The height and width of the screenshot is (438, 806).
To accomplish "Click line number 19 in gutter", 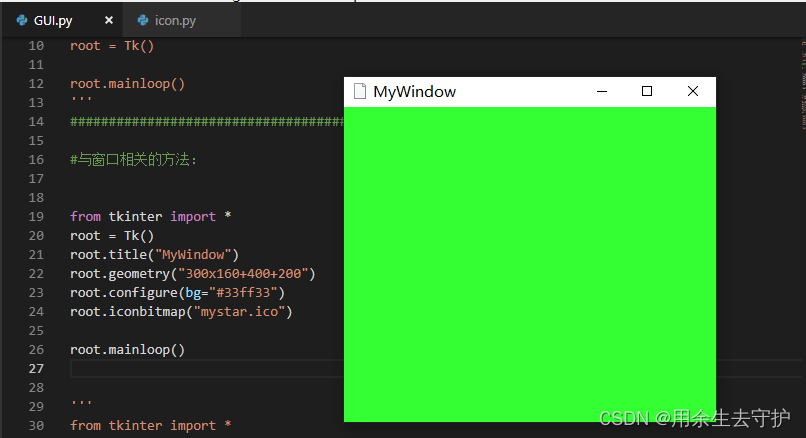I will point(36,216).
